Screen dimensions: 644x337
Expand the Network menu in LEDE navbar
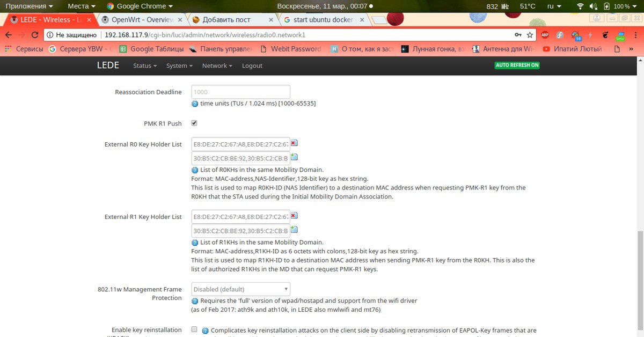pos(217,65)
